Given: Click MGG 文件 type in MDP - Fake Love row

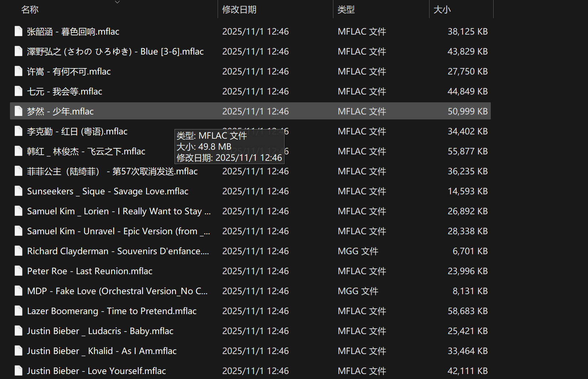Looking at the screenshot, I should 358,291.
